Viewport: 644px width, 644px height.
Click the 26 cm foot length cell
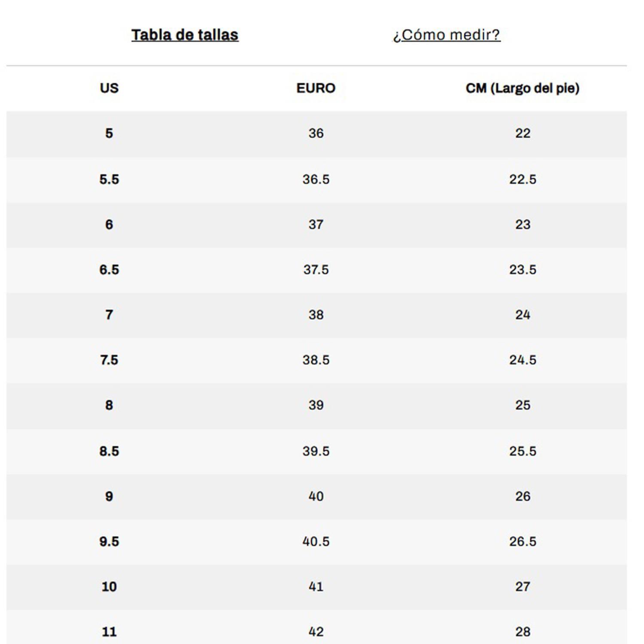(522, 496)
